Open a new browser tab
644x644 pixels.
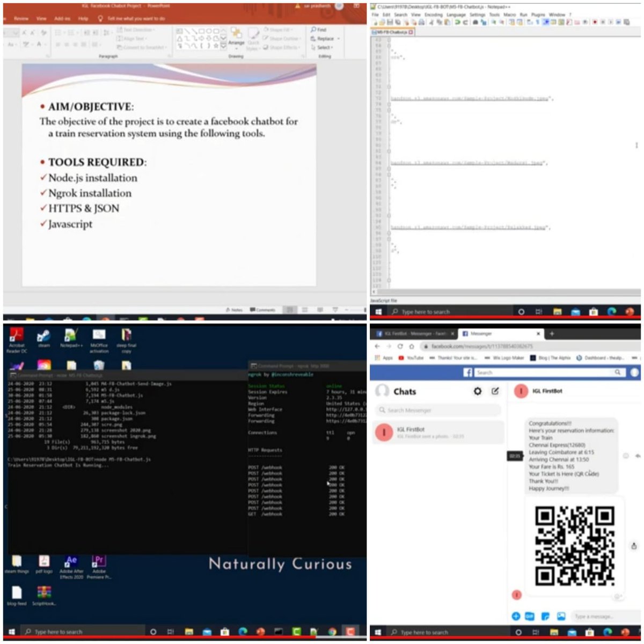point(551,334)
